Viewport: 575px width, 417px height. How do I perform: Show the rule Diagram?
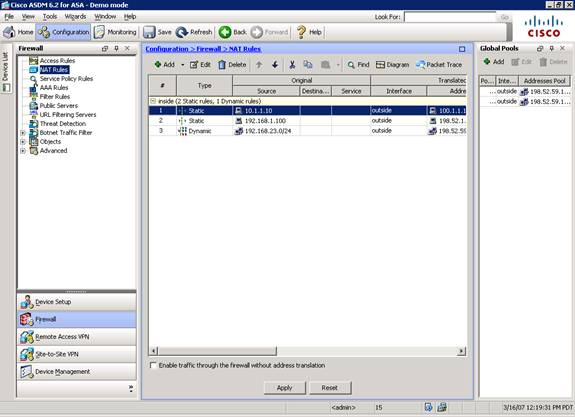pos(392,65)
